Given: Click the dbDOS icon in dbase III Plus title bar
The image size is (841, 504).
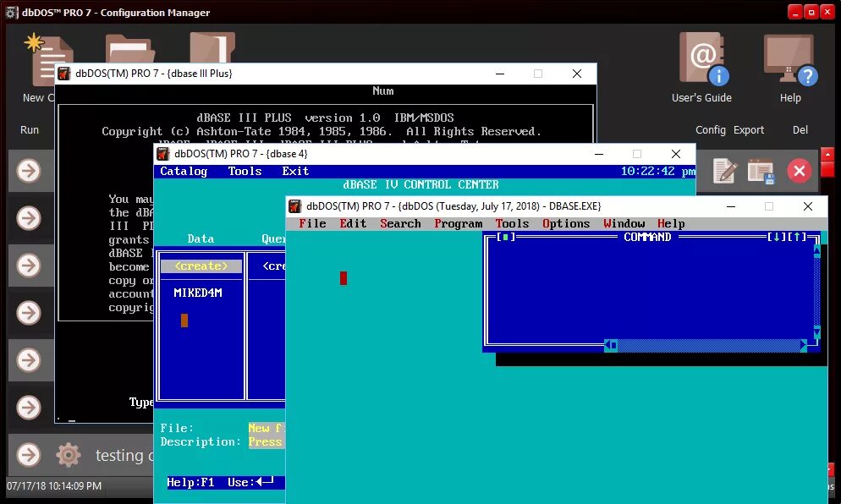Looking at the screenshot, I should pos(64,74).
